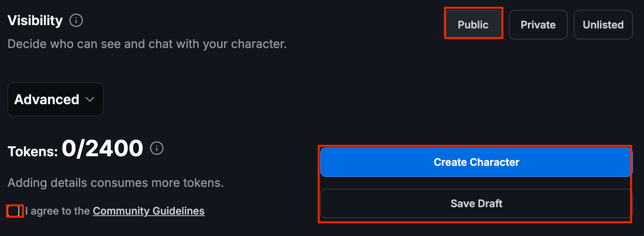The image size is (644, 236).
Task: Click the word 'Character' on the blue button
Action: click(x=495, y=162)
